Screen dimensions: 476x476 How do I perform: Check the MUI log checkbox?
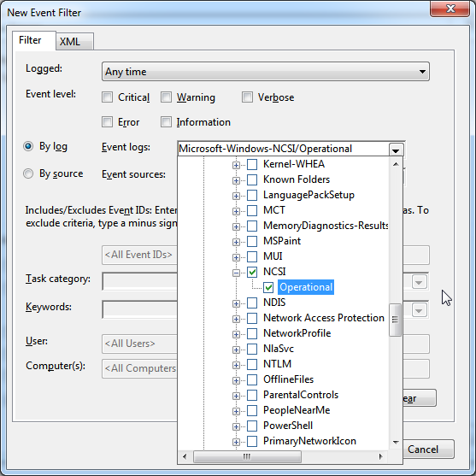(252, 256)
